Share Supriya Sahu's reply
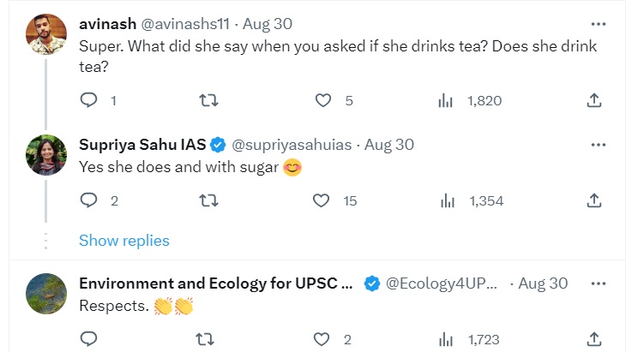This screenshot has width=644, height=352. coord(593,201)
